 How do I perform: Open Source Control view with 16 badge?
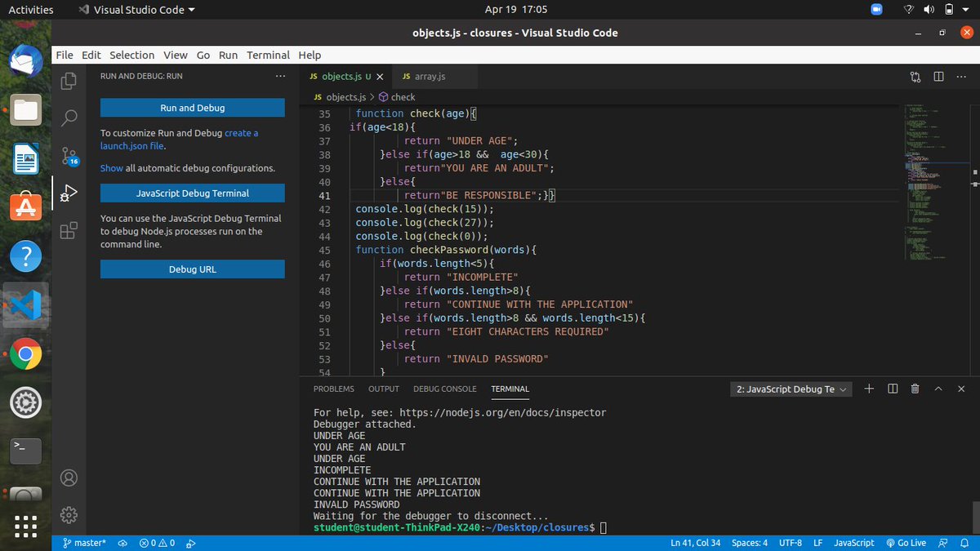(x=69, y=156)
